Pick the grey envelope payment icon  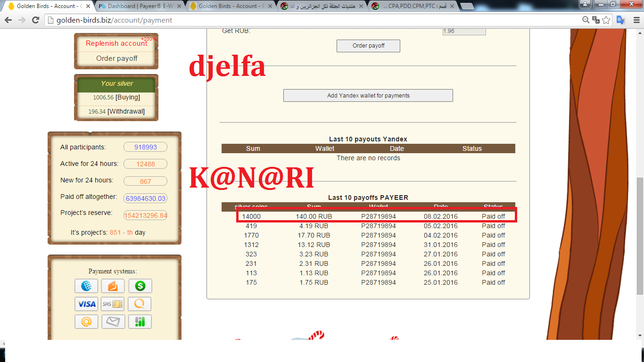(x=113, y=322)
